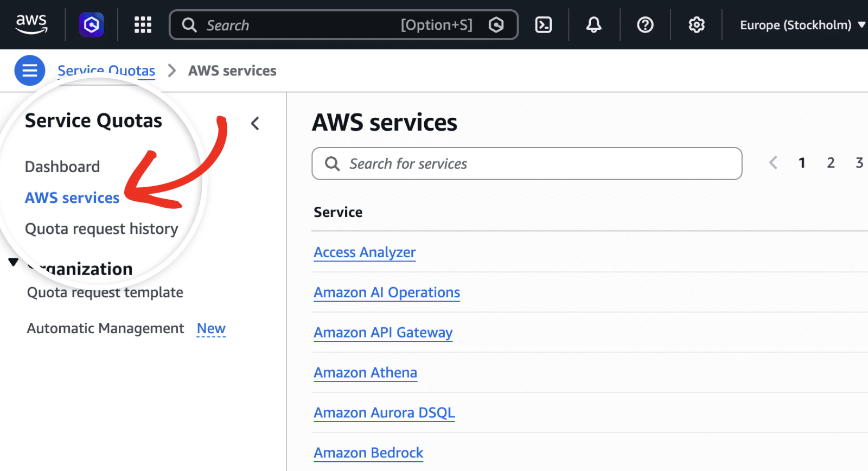This screenshot has width=868, height=471.
Task: Open the services grid menu icon
Action: tap(143, 25)
